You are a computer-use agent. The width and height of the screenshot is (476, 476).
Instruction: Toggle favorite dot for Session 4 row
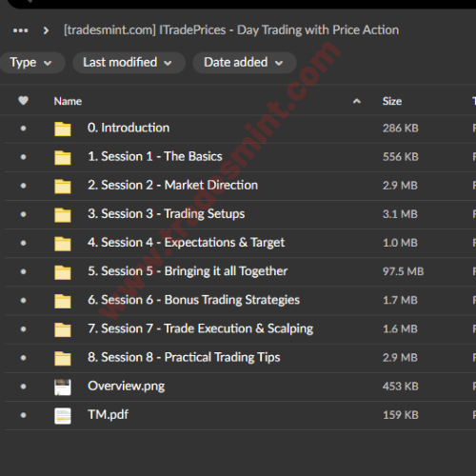point(23,243)
